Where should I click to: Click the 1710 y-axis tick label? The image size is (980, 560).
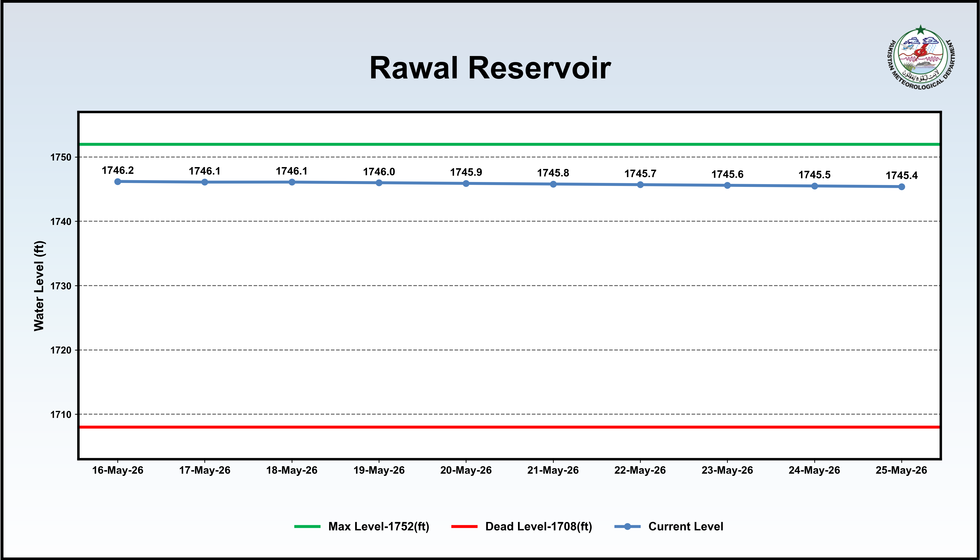pos(61,415)
